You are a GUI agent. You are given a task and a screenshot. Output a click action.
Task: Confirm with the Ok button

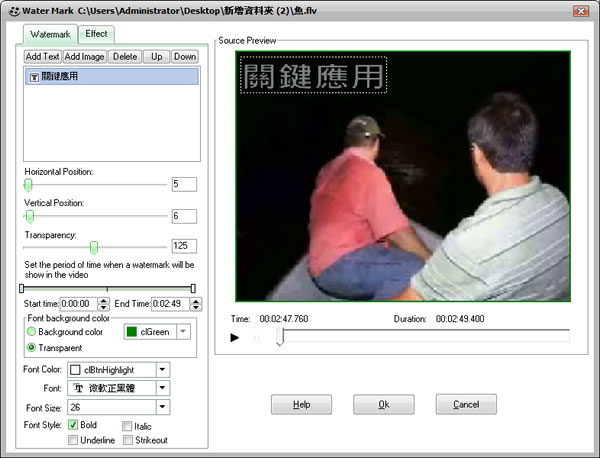coord(383,404)
